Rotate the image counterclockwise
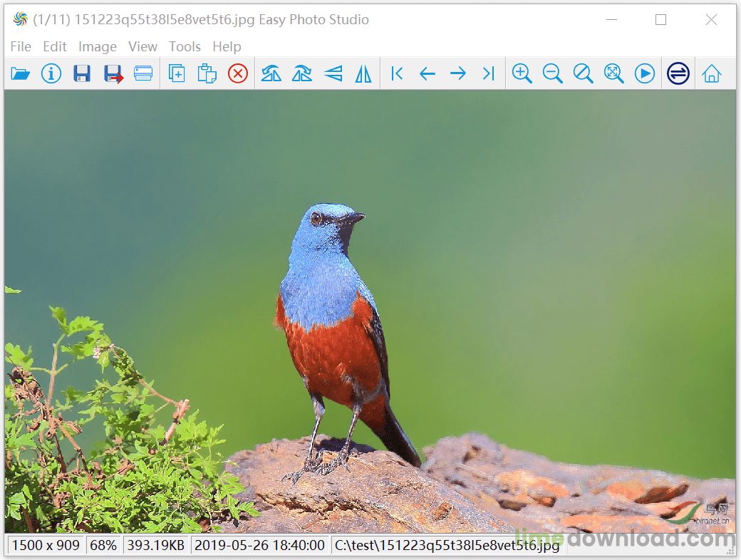The height and width of the screenshot is (560, 741). click(x=271, y=73)
